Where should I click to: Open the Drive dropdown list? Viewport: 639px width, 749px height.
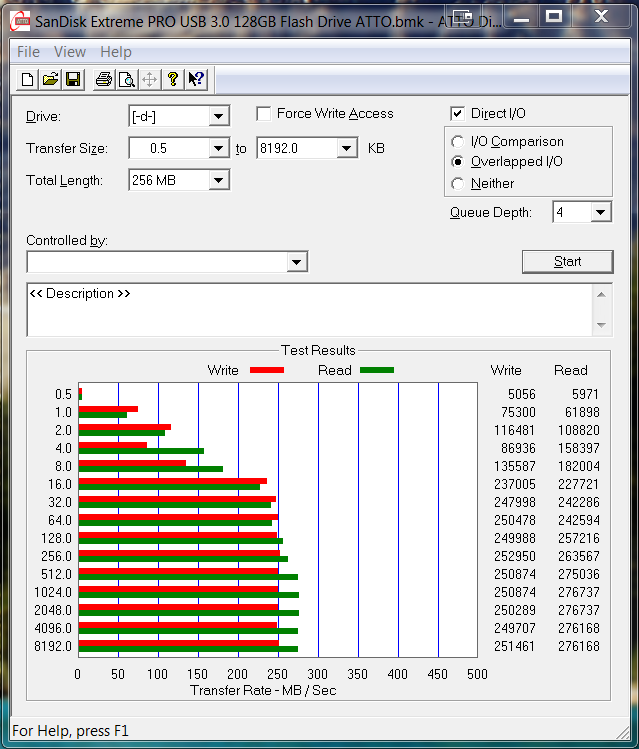pyautogui.click(x=219, y=117)
